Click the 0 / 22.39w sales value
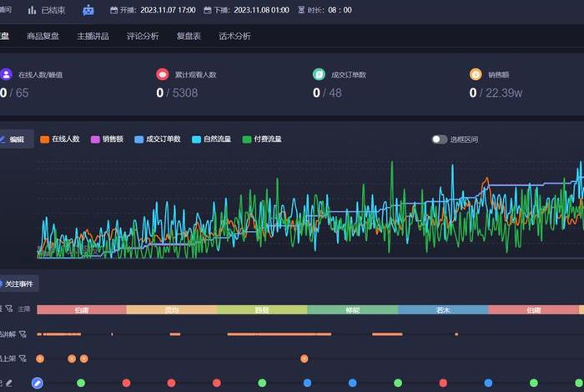 pos(496,93)
